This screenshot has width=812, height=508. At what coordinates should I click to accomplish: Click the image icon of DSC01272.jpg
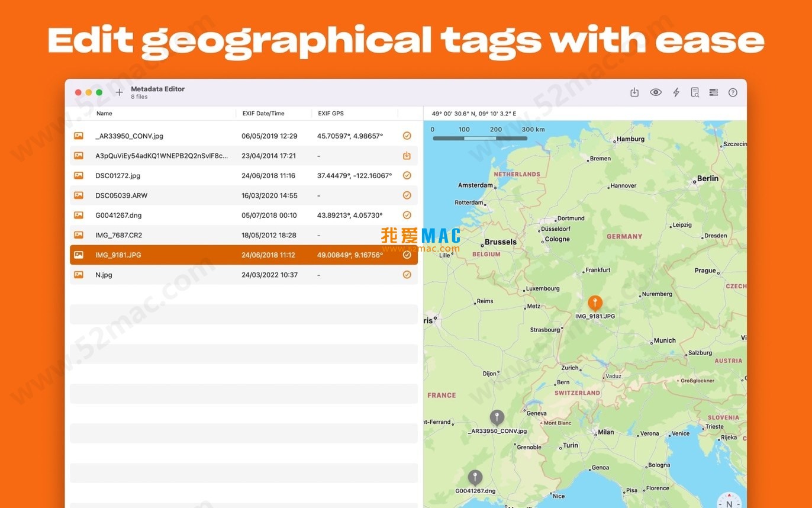(x=78, y=175)
